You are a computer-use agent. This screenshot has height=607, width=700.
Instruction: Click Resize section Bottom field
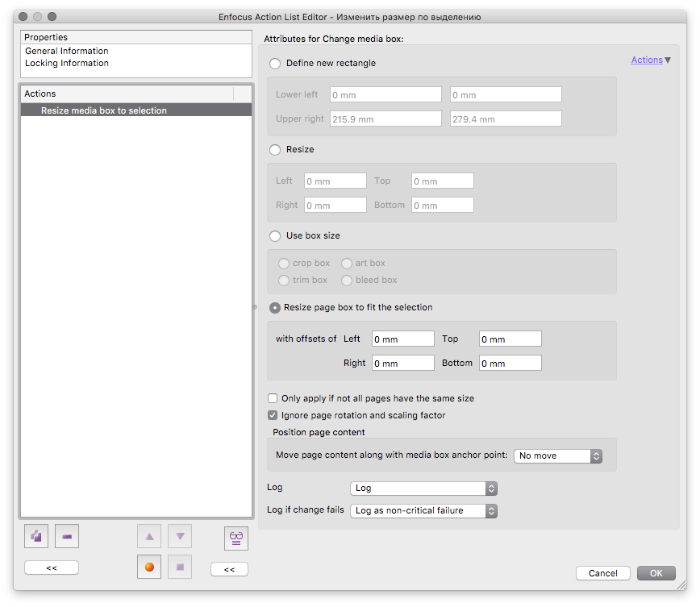[x=443, y=205]
